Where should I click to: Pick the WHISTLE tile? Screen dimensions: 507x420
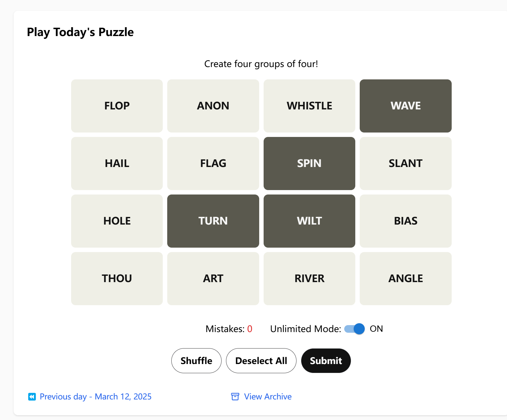tap(309, 106)
